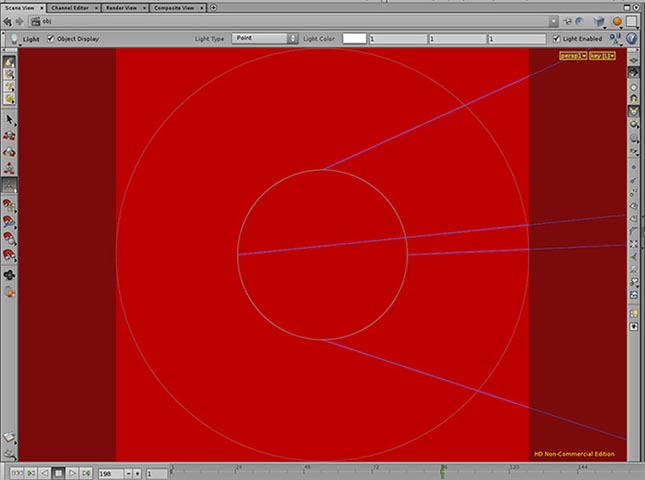This screenshot has height=480, width=645.
Task: Select the Rotate transform tool
Action: tap(9, 152)
